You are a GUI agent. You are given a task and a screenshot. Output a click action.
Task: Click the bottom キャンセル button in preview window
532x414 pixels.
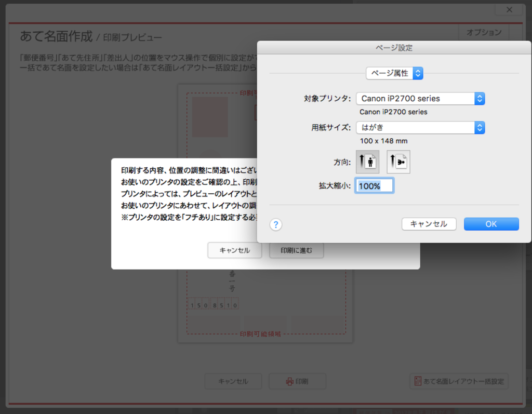pyautogui.click(x=233, y=381)
